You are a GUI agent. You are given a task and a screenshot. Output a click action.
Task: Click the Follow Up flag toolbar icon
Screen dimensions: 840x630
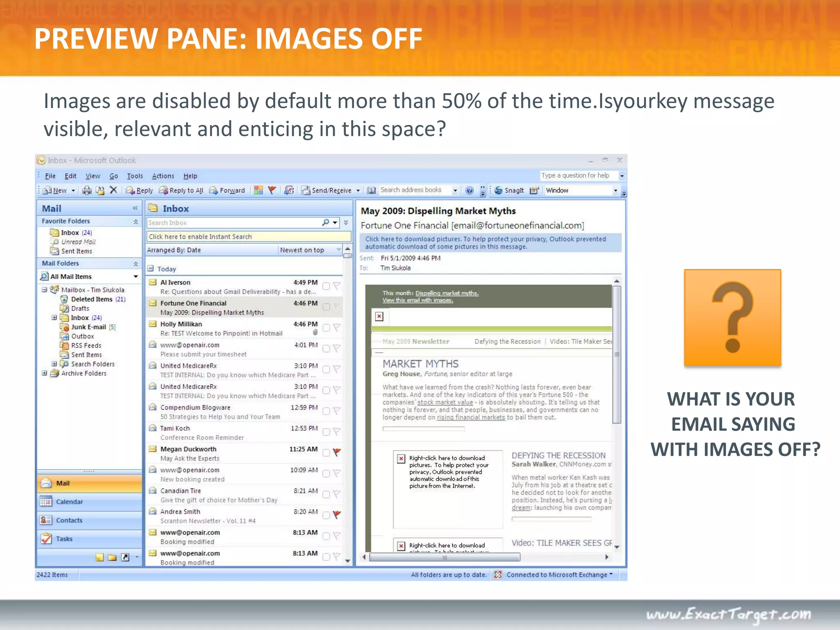272,190
